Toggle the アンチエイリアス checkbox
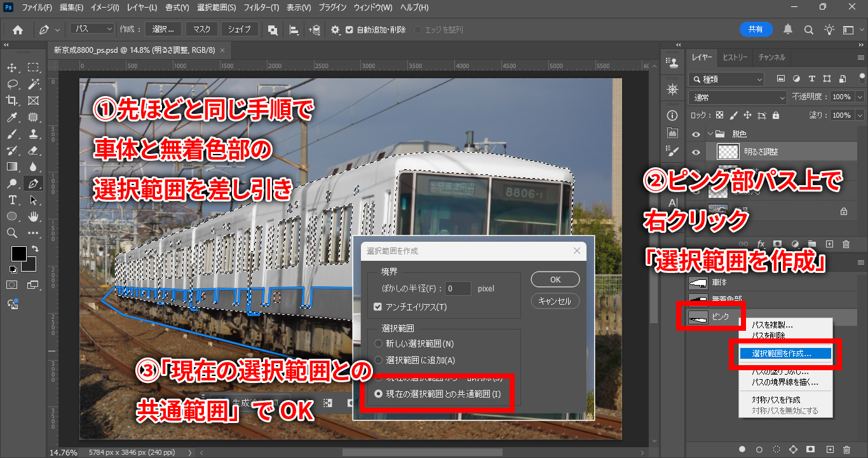Screen dimensions: 868x458 pos(379,307)
